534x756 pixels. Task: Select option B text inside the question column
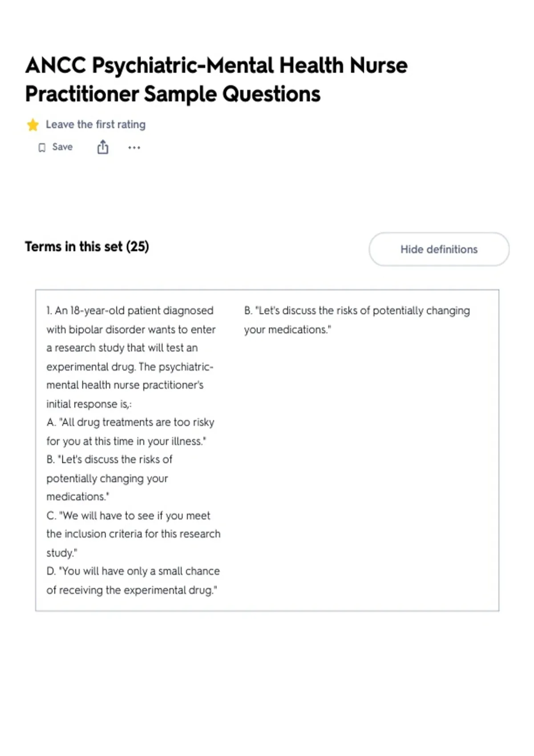pos(109,478)
